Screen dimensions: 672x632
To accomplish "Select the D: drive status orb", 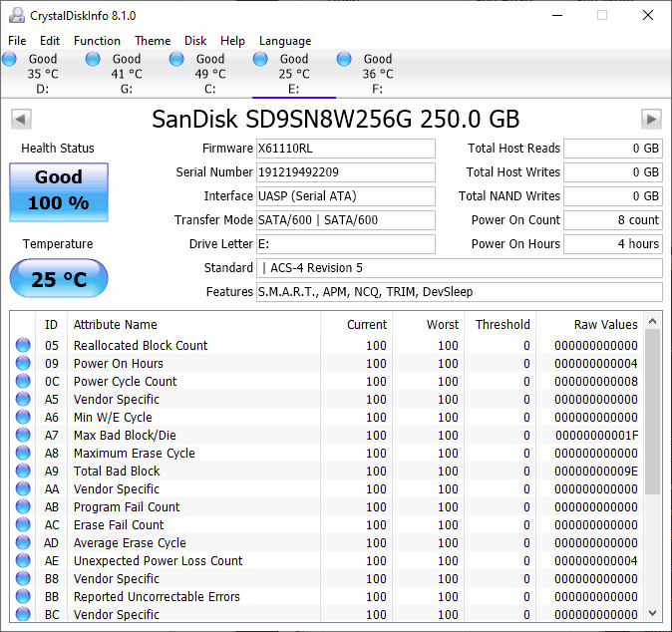I will point(9,59).
